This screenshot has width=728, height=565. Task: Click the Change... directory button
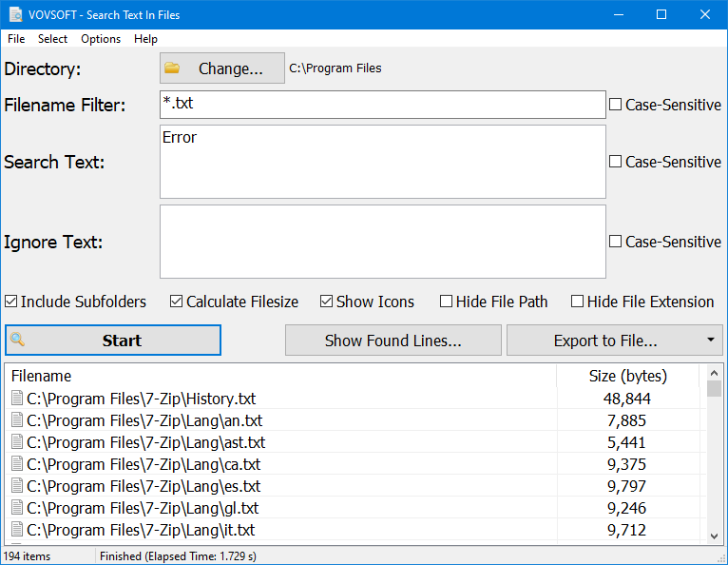[x=222, y=68]
